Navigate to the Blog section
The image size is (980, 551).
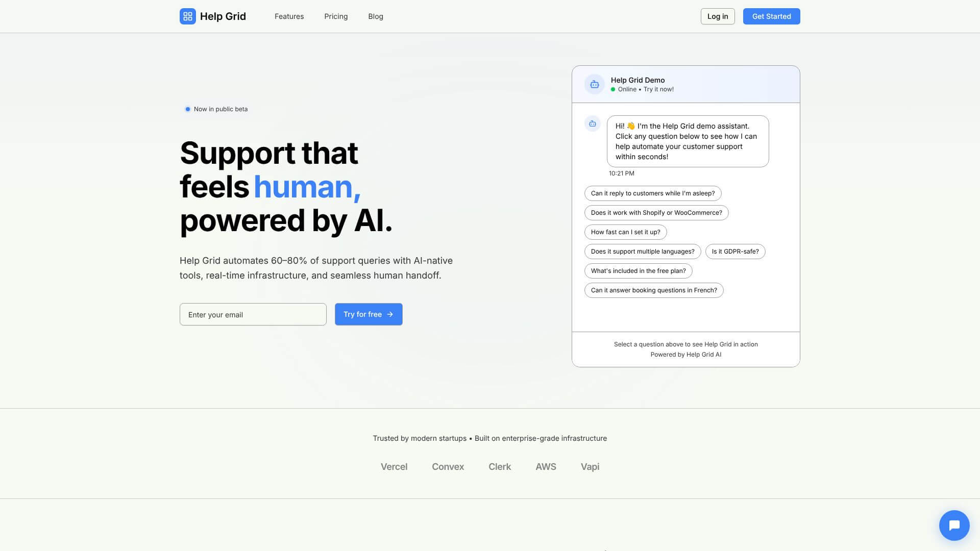click(x=376, y=16)
